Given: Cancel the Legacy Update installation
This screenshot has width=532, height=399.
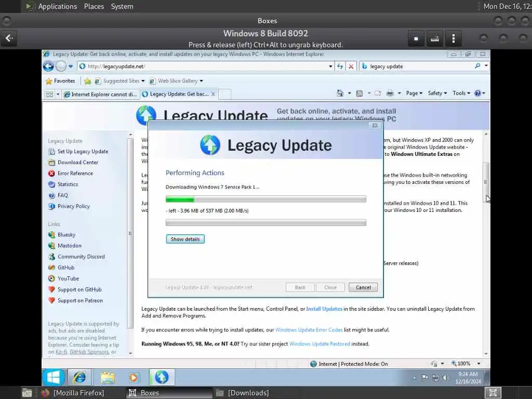Looking at the screenshot, I should 363,287.
